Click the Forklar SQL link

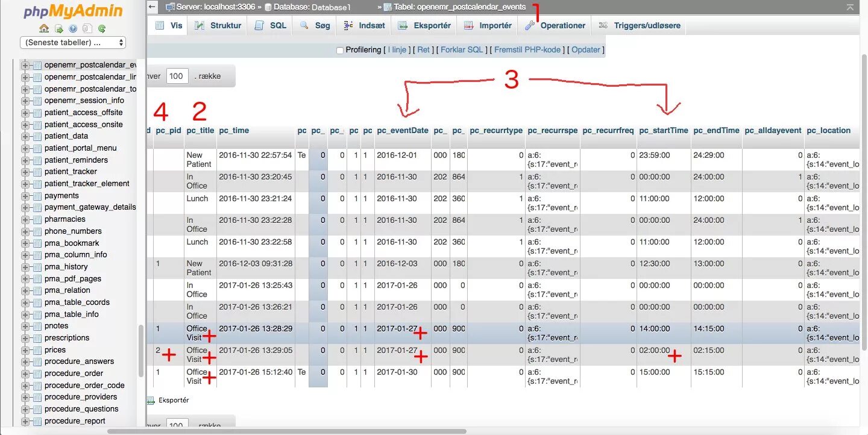pyautogui.click(x=462, y=50)
